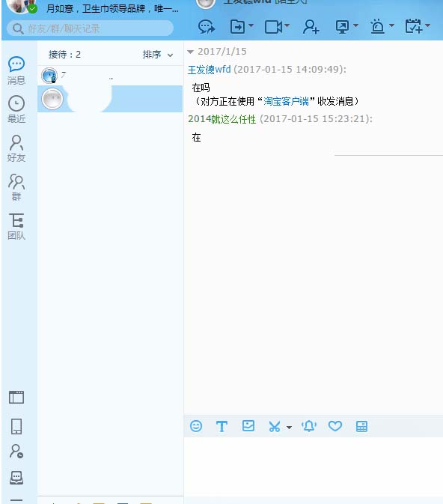The height and width of the screenshot is (504, 443).
Task: Send a shake with the bell icon
Action: [x=309, y=426]
